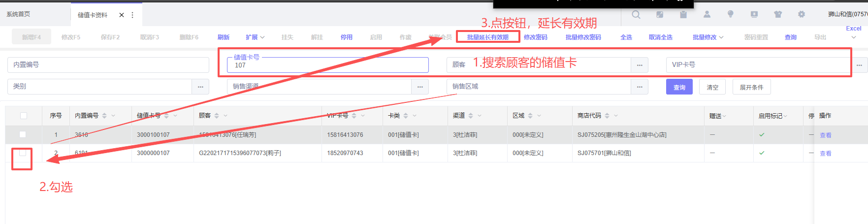Open the clipboard icon in header
This screenshot has height=224, width=868.
point(683,15)
